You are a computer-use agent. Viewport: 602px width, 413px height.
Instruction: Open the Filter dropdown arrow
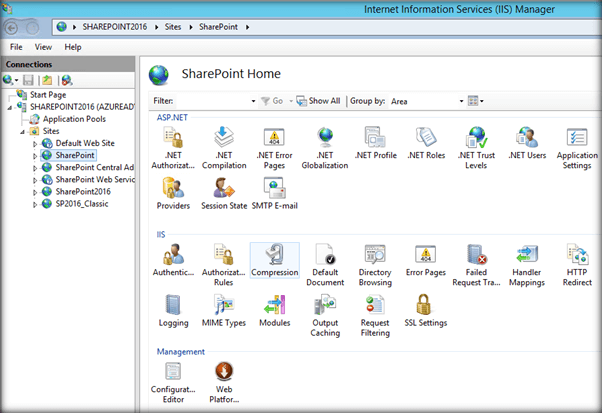coord(253,101)
